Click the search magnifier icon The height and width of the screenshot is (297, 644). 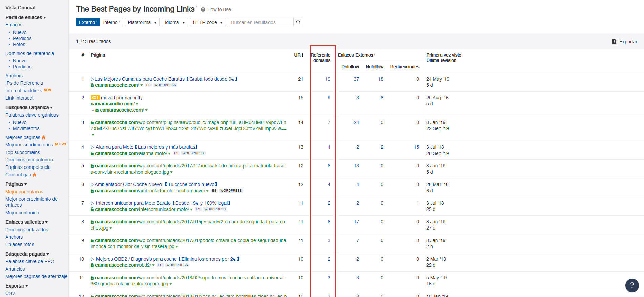click(x=298, y=22)
